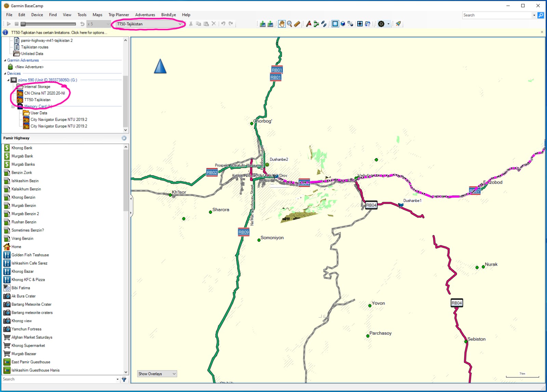Screen dimensions: 547x392
Task: Click the bottom-left Search filter field
Action: [58, 379]
